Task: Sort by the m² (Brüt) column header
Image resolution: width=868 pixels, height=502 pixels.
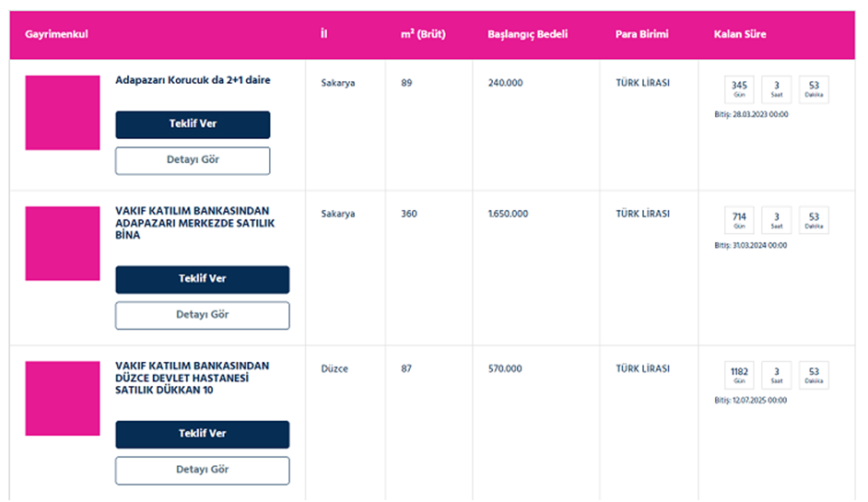Action: pyautogui.click(x=423, y=34)
